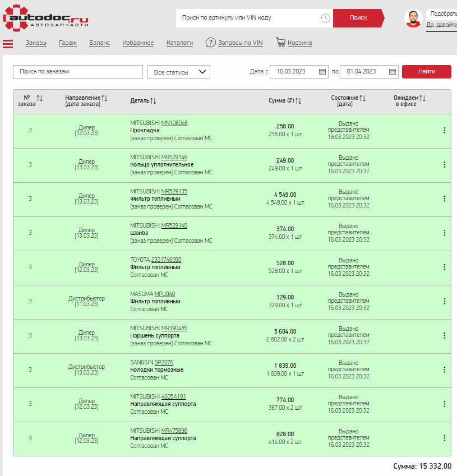
Task: Open three-dot menu for MR529140 row
Action: tap(444, 233)
